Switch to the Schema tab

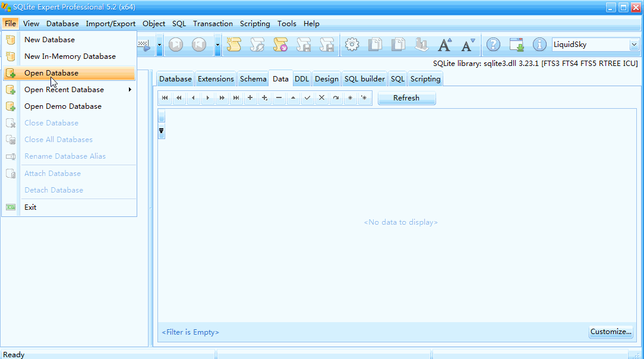click(x=253, y=79)
